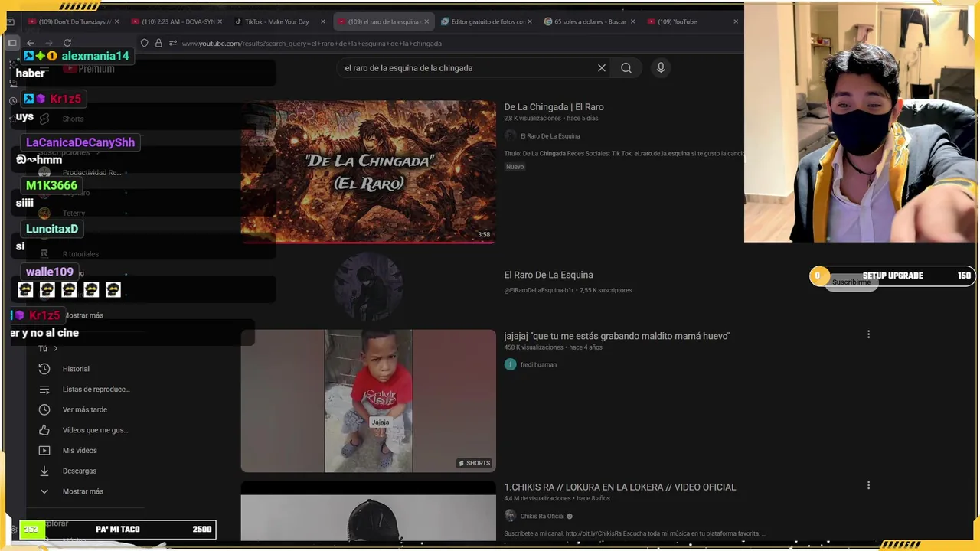Click the YouTube Premium logo
This screenshot has width=980, height=551.
pos(89,69)
